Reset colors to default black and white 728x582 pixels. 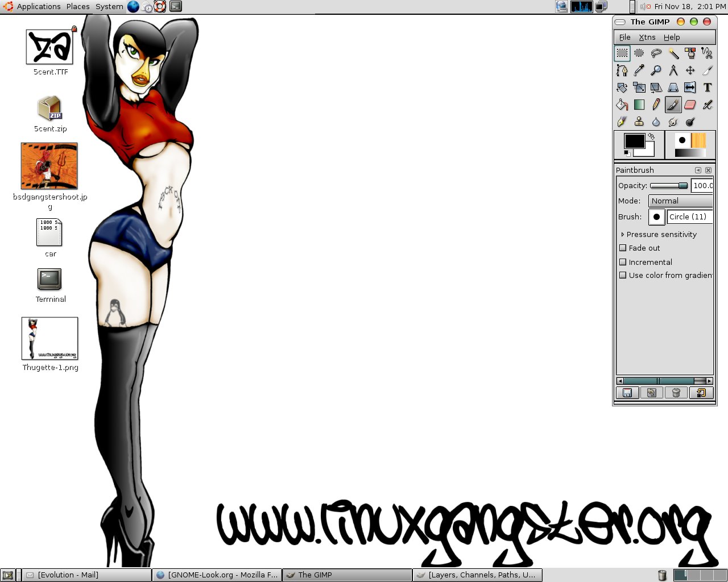click(x=627, y=153)
